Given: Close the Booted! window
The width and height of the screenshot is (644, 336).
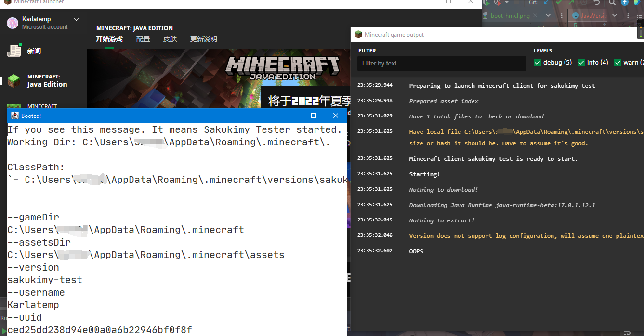Looking at the screenshot, I should pos(336,116).
